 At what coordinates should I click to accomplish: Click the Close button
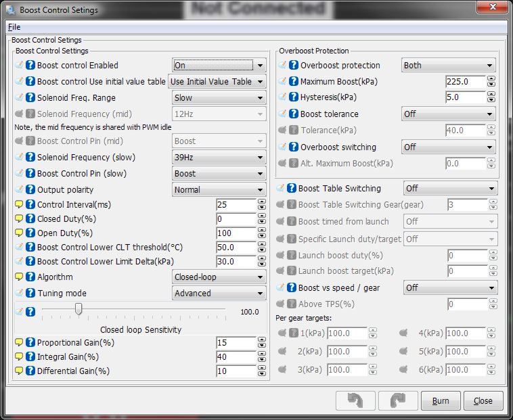coord(483,400)
